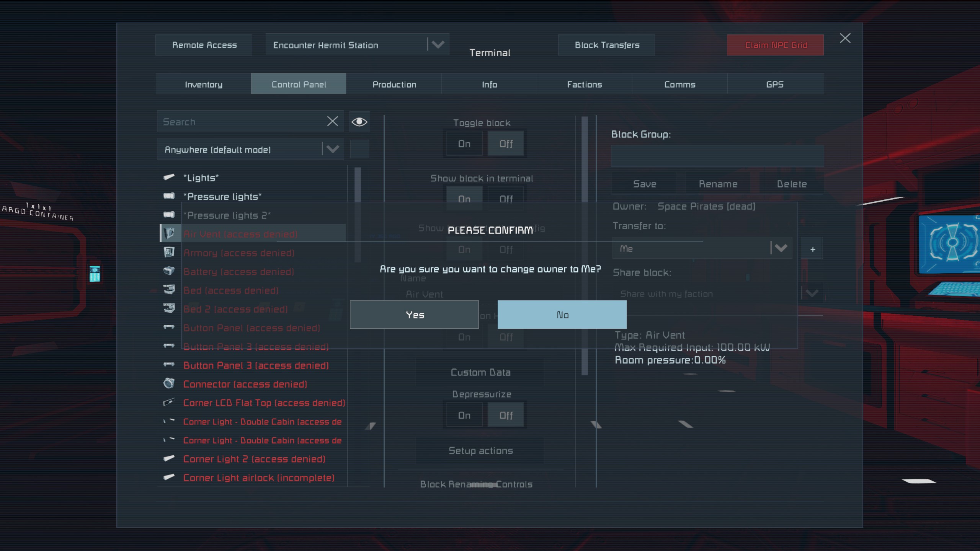Toggle hidden blocks with the eye icon
The height and width of the screenshot is (551, 980).
[359, 122]
